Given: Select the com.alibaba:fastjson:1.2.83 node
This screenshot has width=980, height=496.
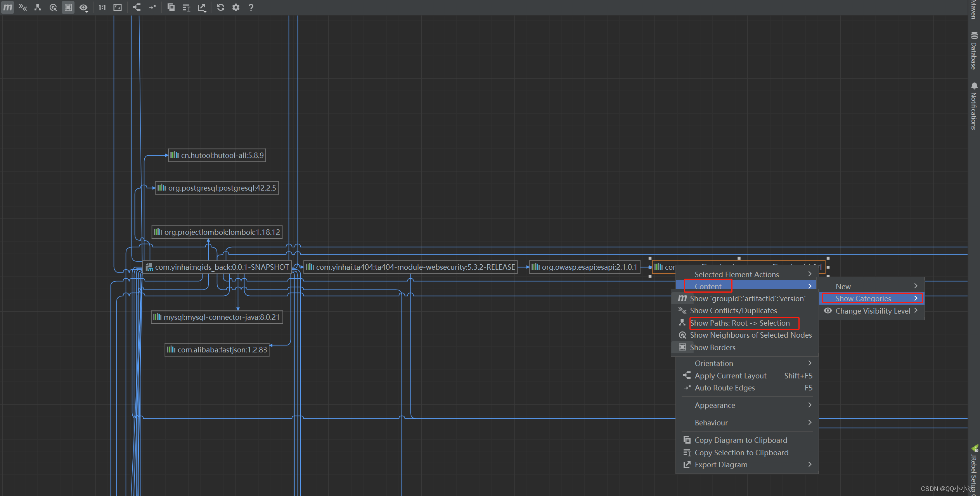Looking at the screenshot, I should (x=217, y=350).
